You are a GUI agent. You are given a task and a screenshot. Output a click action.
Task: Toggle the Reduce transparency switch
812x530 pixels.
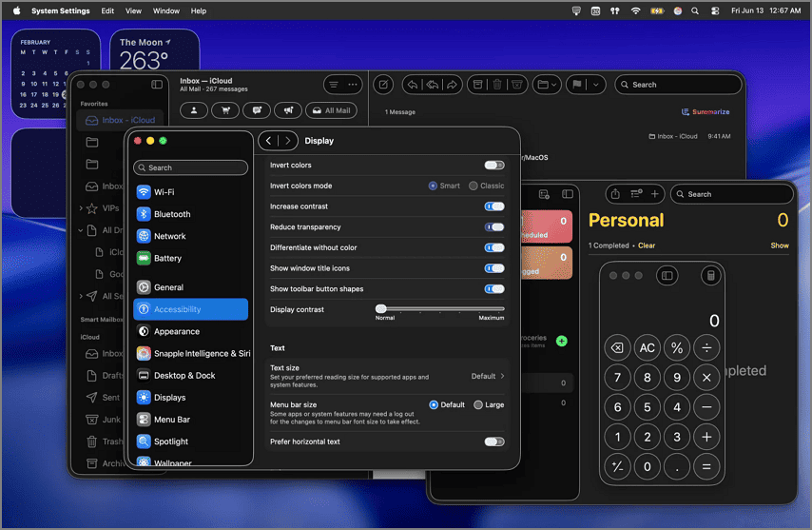point(494,226)
